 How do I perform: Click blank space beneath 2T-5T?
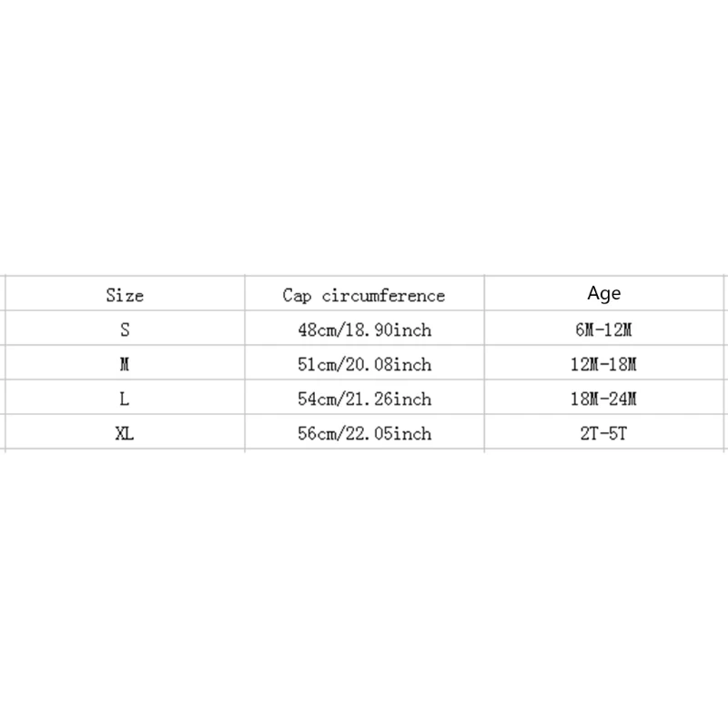(604, 510)
